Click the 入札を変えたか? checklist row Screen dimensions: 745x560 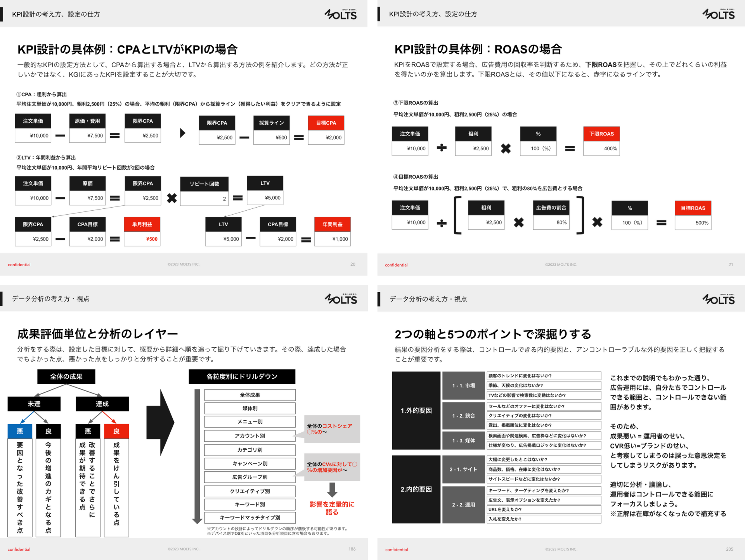pos(544,519)
